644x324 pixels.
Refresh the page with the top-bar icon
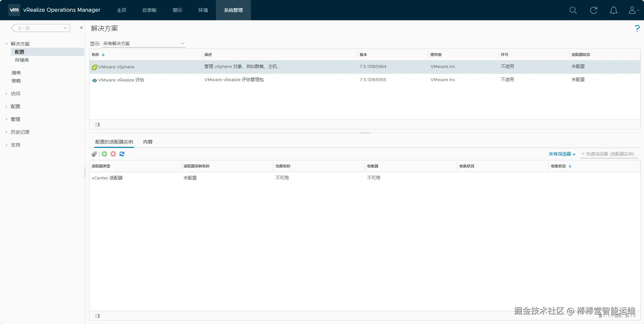click(593, 10)
